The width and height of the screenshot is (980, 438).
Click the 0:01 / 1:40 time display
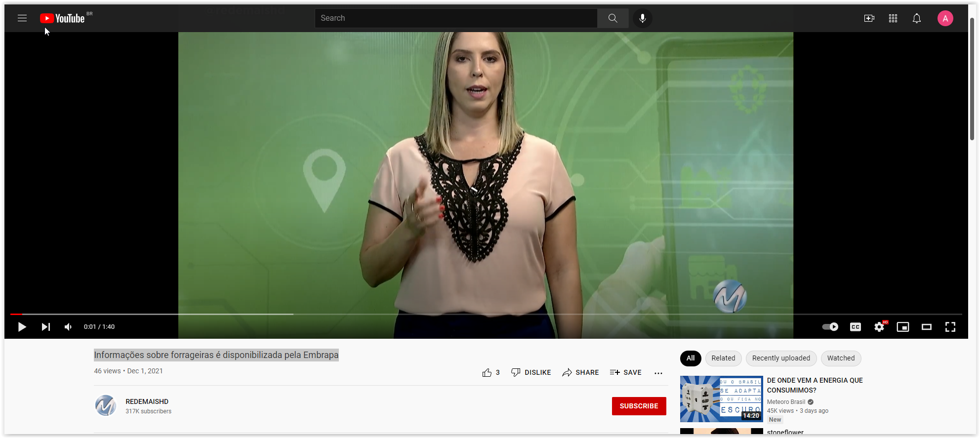[99, 327]
